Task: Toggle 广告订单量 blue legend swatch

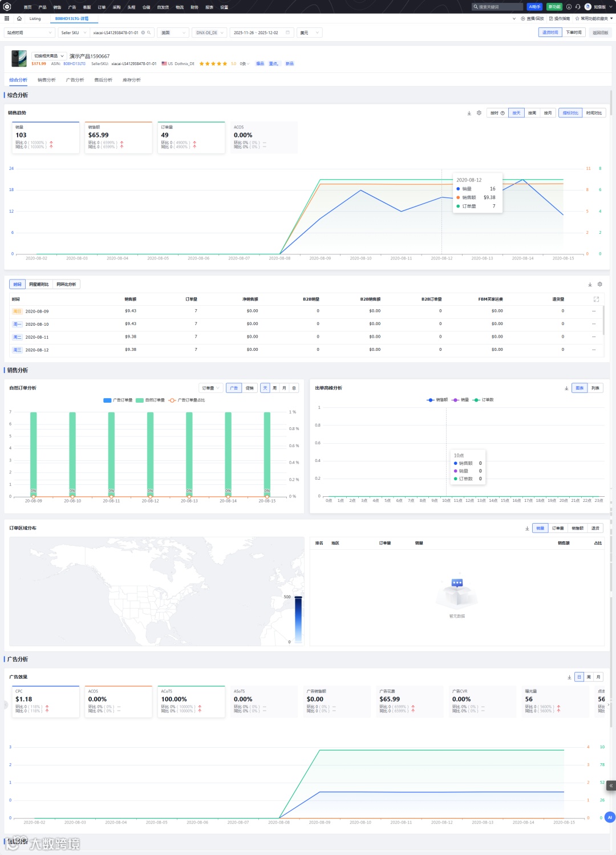Action: [107, 400]
